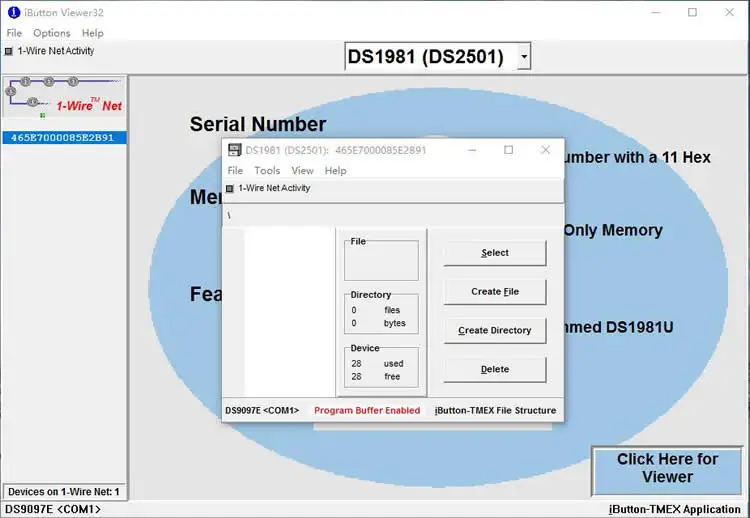Click the 1-Wire Net logo image
This screenshot has height=518, width=750.
[65, 97]
